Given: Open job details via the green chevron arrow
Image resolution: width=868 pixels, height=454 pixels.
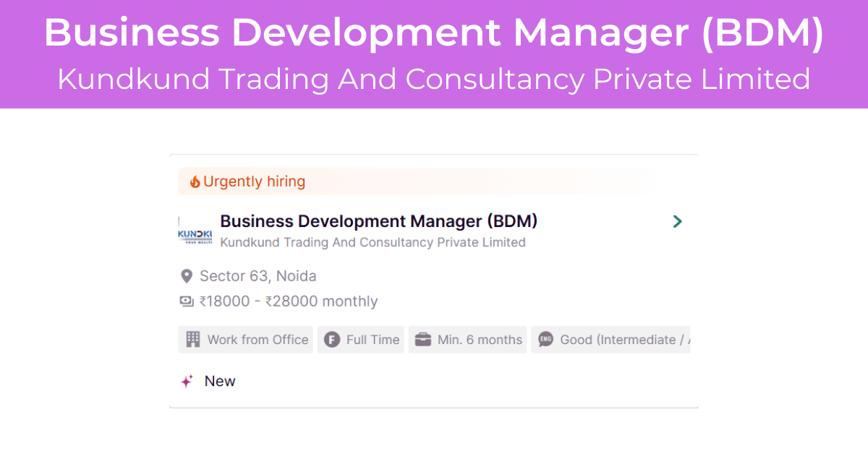Looking at the screenshot, I should point(677,221).
